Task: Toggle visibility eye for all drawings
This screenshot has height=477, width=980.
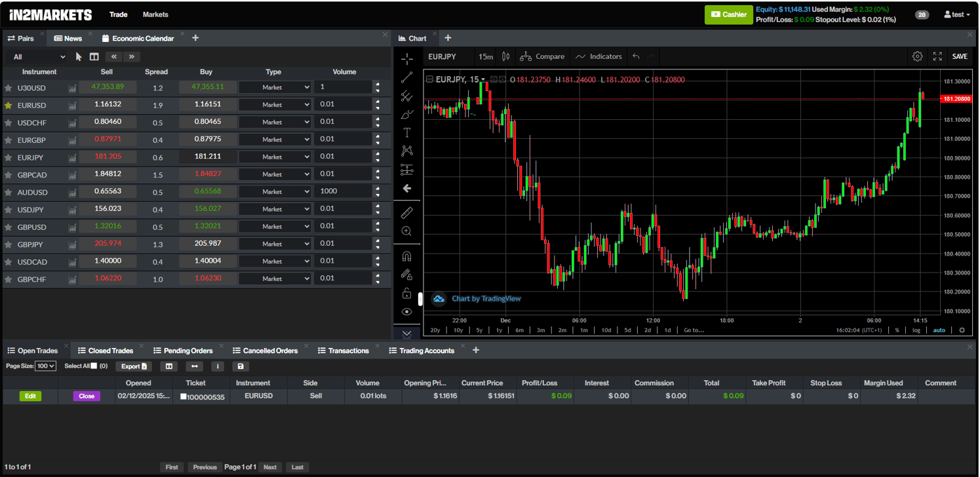Action: pyautogui.click(x=407, y=312)
